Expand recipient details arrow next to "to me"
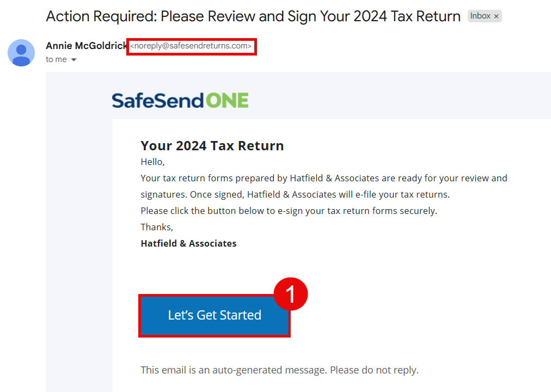This screenshot has width=551, height=392. click(x=74, y=60)
